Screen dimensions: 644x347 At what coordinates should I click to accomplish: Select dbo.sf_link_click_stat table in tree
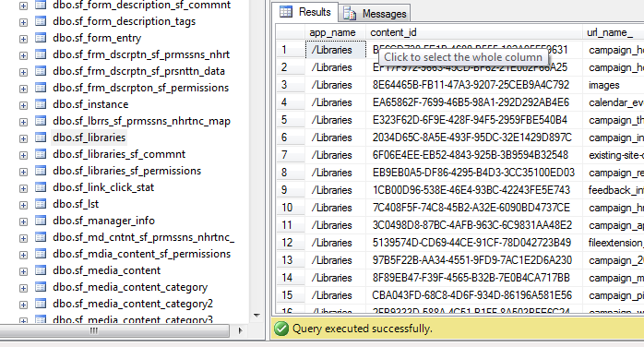103,187
